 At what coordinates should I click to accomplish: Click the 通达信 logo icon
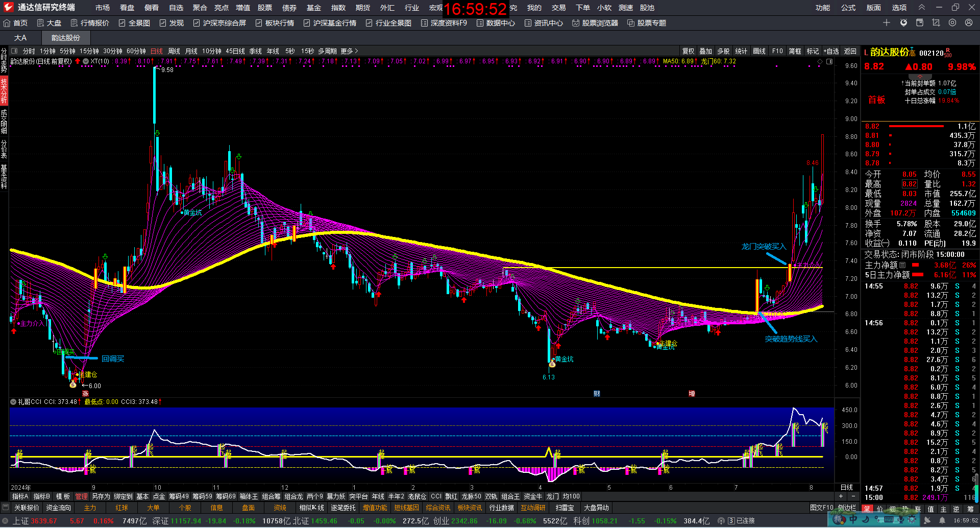tap(8, 7)
